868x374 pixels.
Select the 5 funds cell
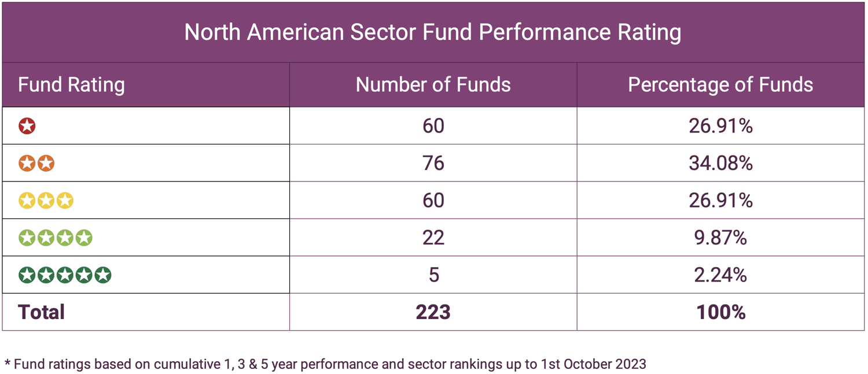pyautogui.click(x=433, y=275)
